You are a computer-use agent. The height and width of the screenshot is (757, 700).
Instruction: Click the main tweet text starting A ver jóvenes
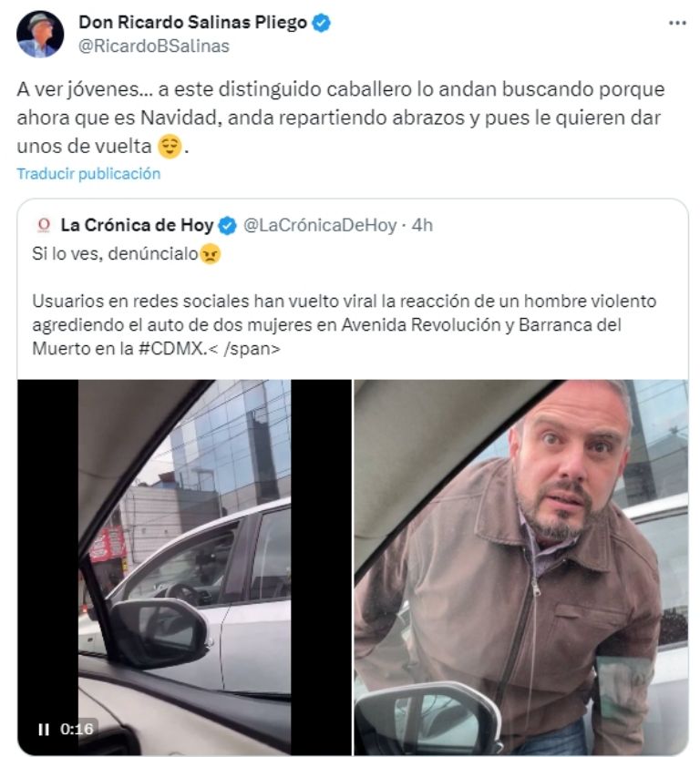point(341,118)
